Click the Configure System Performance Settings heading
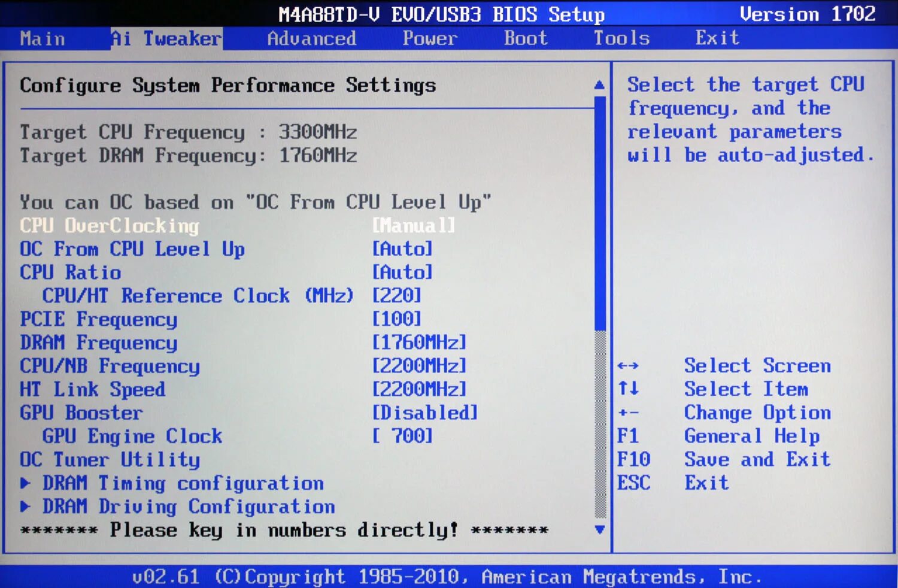The image size is (898, 588). (x=228, y=86)
